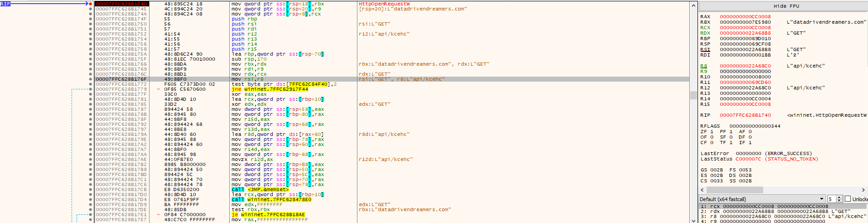Select the highlighted row 'mov rsi,r8'

(x=392, y=79)
